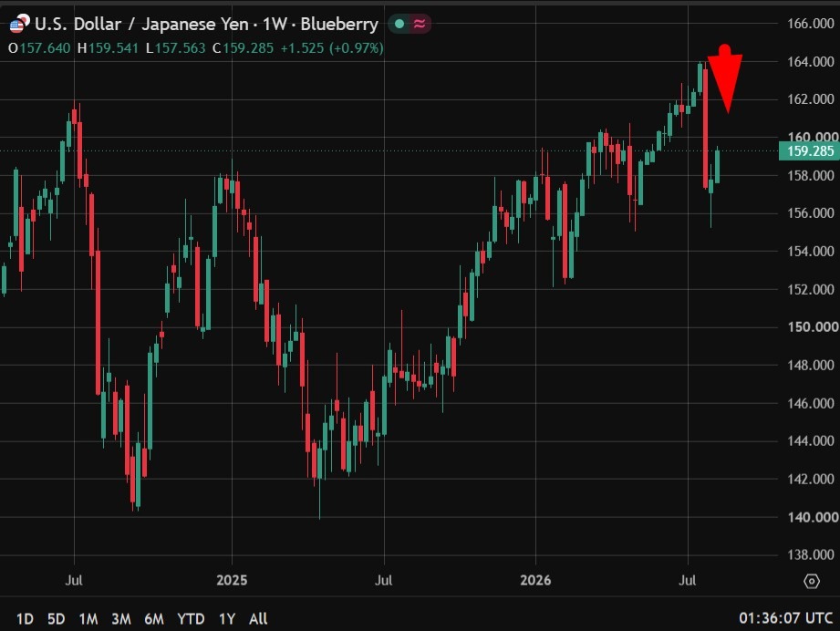Click the 142.000 price axis label
The image size is (840, 631).
(x=810, y=479)
